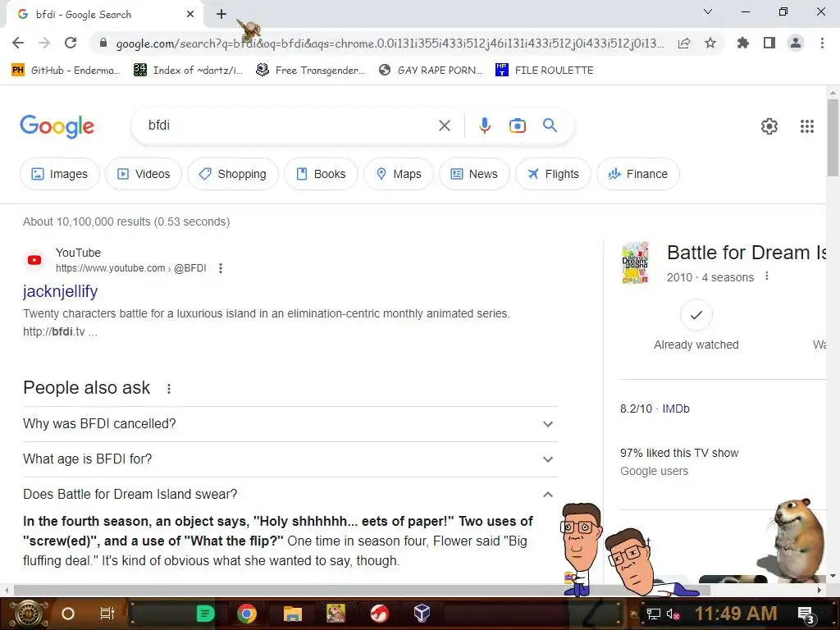Open the Windows Start button

[x=28, y=614]
